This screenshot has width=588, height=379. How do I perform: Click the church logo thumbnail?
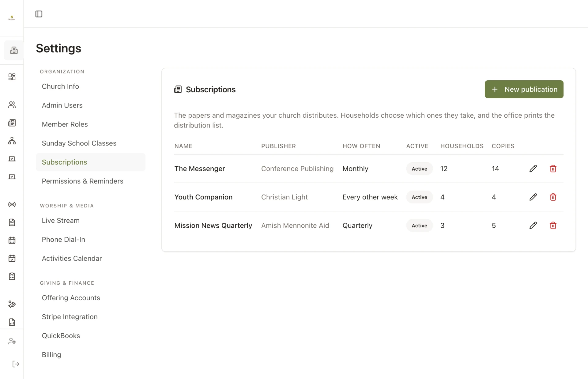pyautogui.click(x=12, y=18)
